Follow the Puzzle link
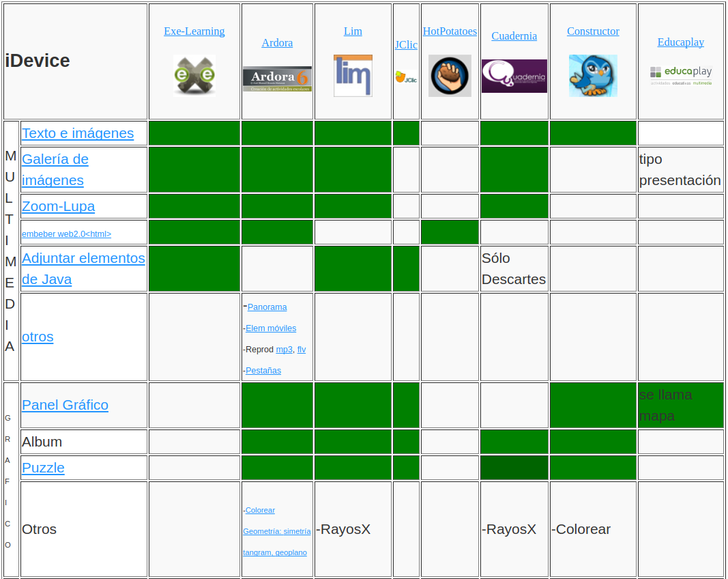728x579 pixels. pyautogui.click(x=43, y=468)
